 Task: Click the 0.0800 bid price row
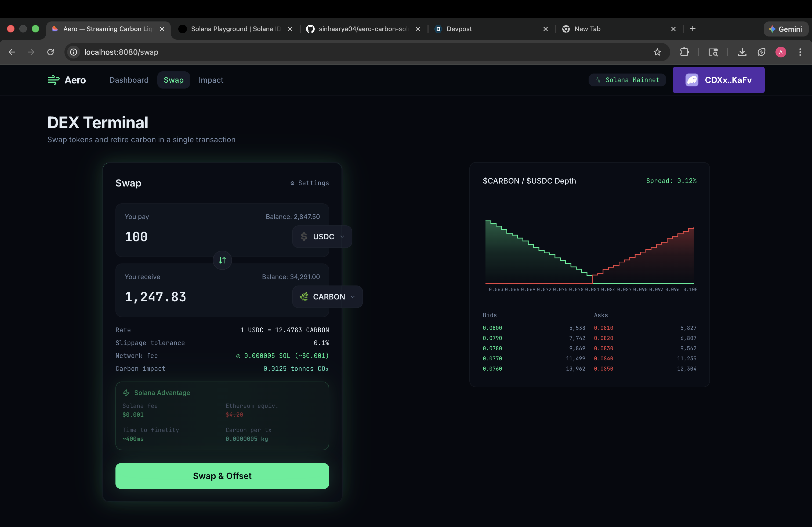[x=492, y=328]
